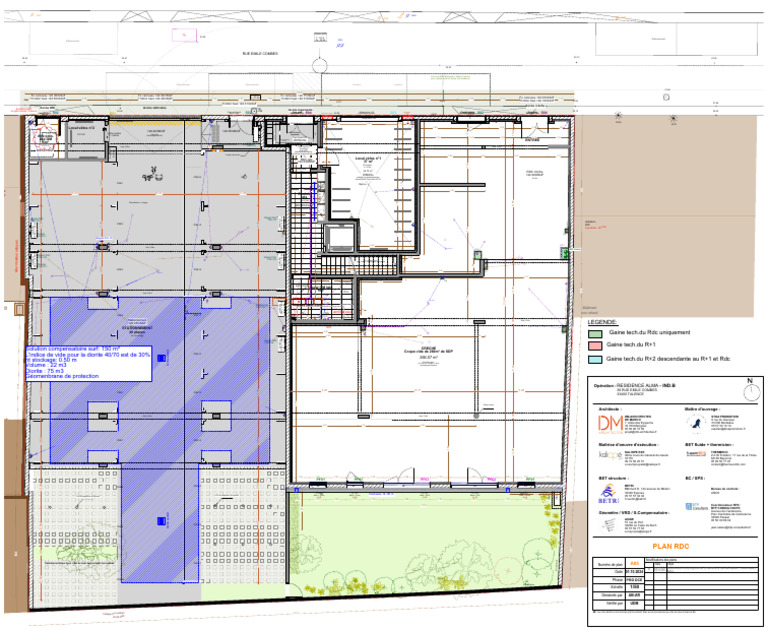
Task: Click the upper blue manhole square in parking
Action: tap(161, 359)
